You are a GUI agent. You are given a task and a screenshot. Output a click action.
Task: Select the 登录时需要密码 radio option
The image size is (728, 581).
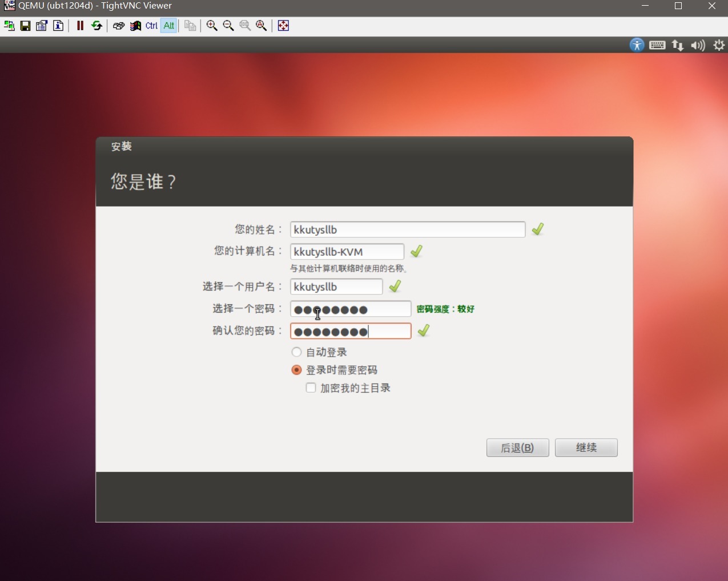point(296,370)
